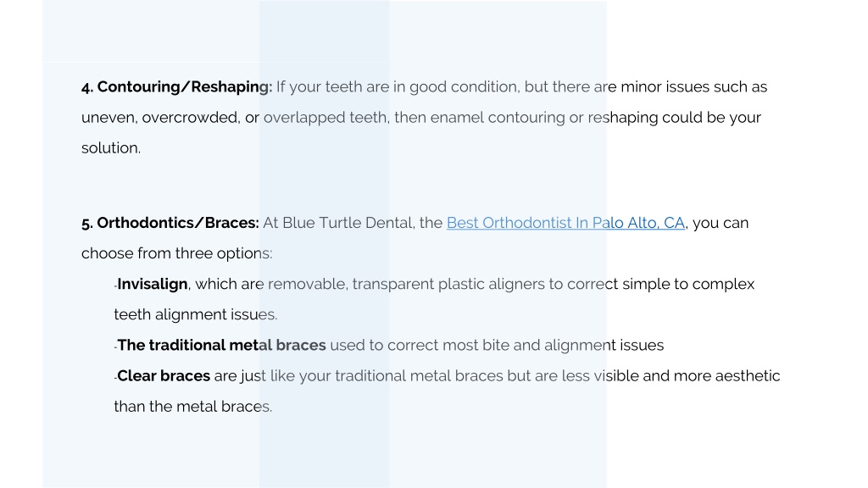This screenshot has width=868, height=488.
Task: Click the word 'solution.' ending item four
Action: click(x=111, y=147)
